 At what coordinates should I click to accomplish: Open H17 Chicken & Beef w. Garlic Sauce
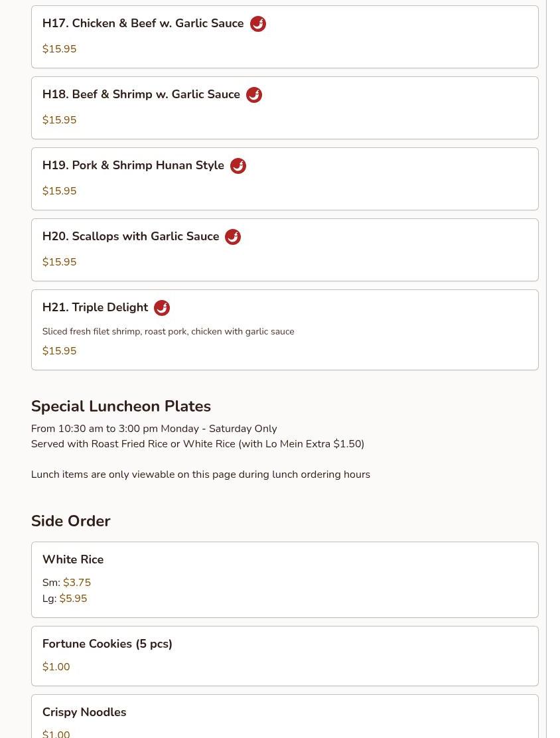click(x=285, y=37)
